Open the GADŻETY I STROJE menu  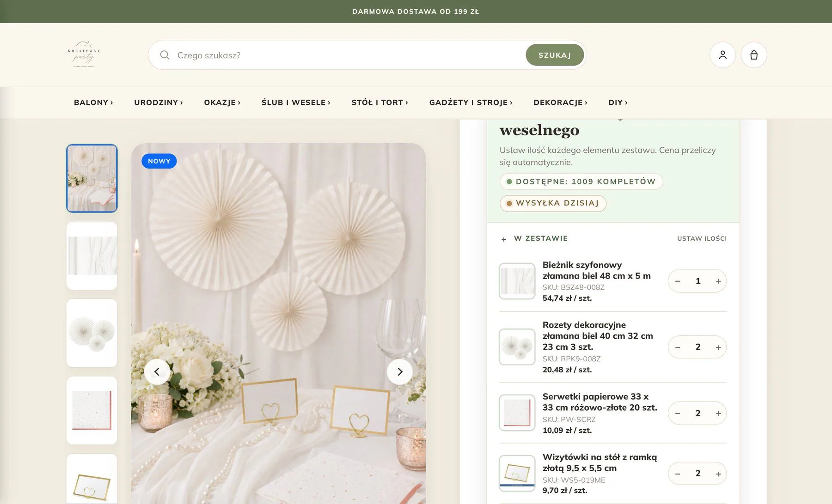tap(471, 103)
